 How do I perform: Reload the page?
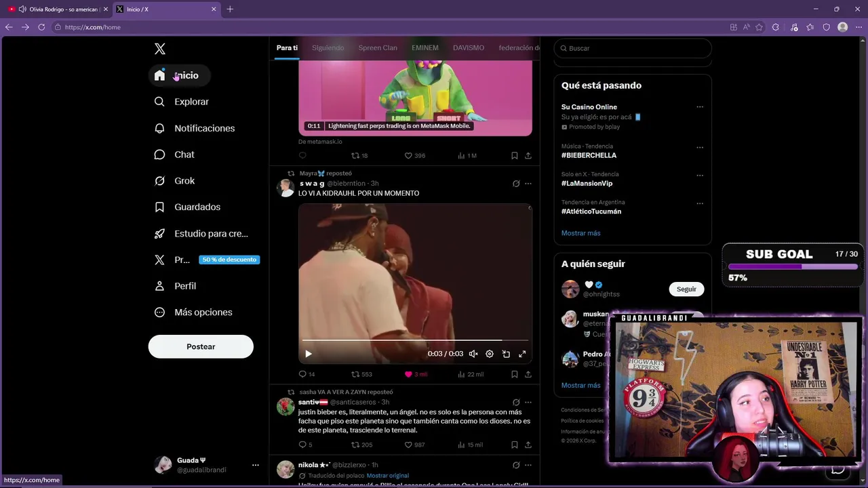[x=41, y=27]
